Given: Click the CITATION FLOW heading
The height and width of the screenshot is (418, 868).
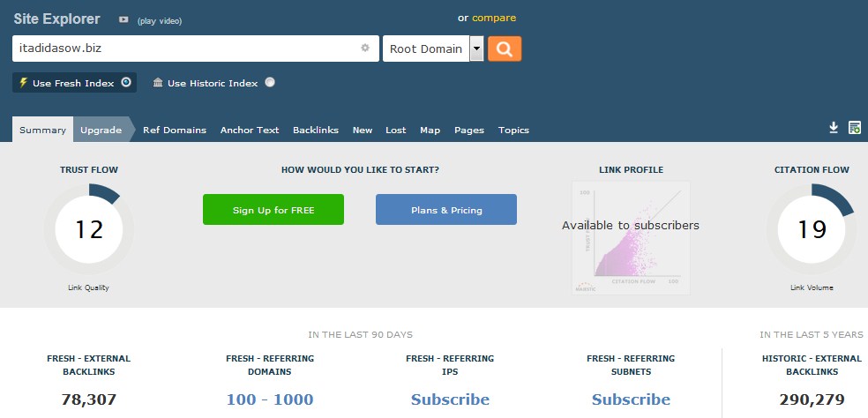Looking at the screenshot, I should click(x=812, y=170).
